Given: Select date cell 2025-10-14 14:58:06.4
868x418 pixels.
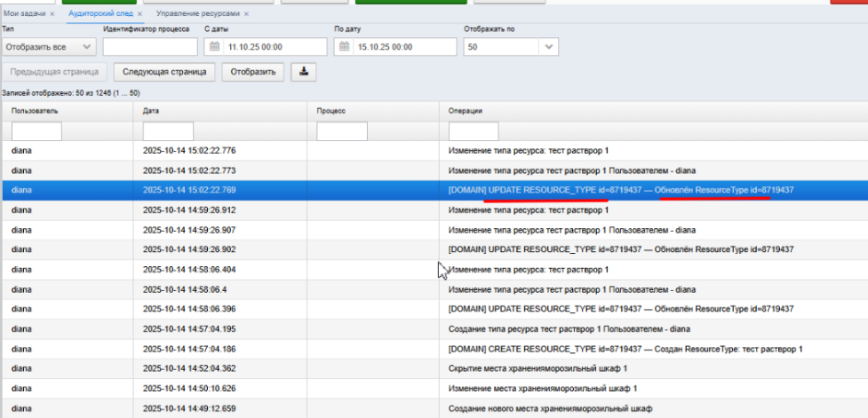Looking at the screenshot, I should (185, 289).
